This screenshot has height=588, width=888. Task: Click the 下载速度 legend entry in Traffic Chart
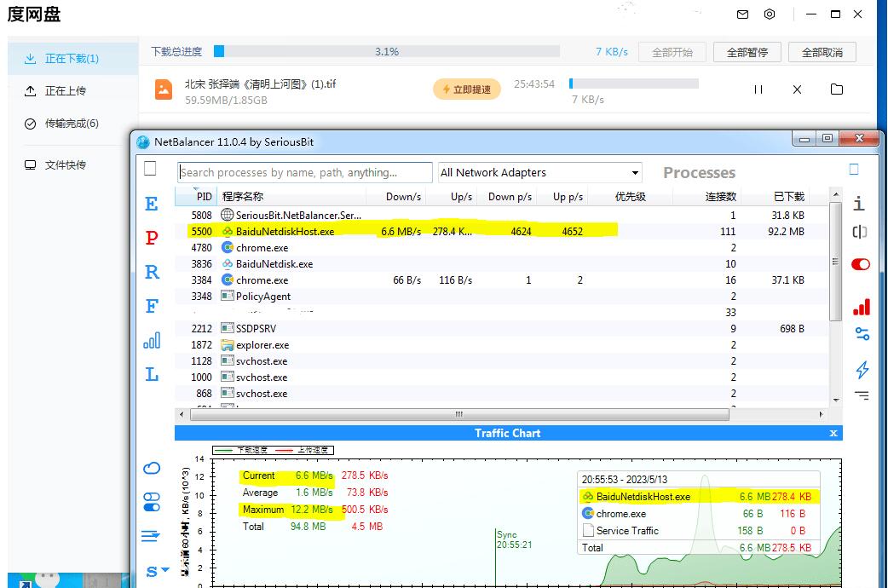click(243, 450)
